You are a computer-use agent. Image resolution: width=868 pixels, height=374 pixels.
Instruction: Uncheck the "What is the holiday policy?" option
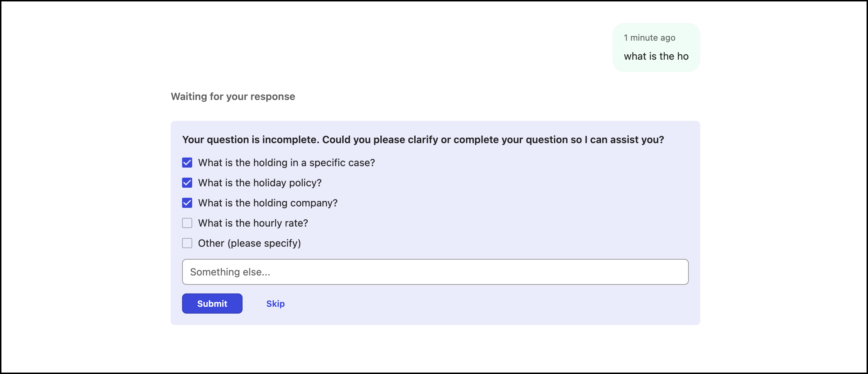[x=187, y=183]
